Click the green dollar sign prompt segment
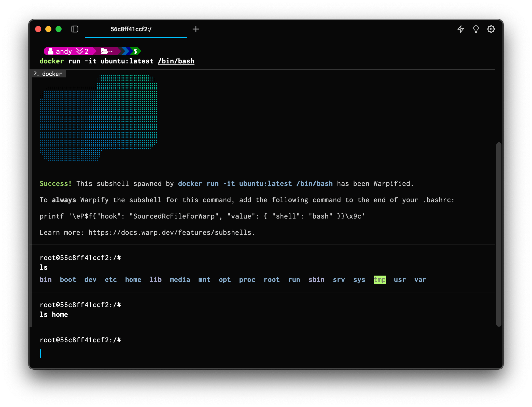The width and height of the screenshot is (532, 407). (135, 51)
